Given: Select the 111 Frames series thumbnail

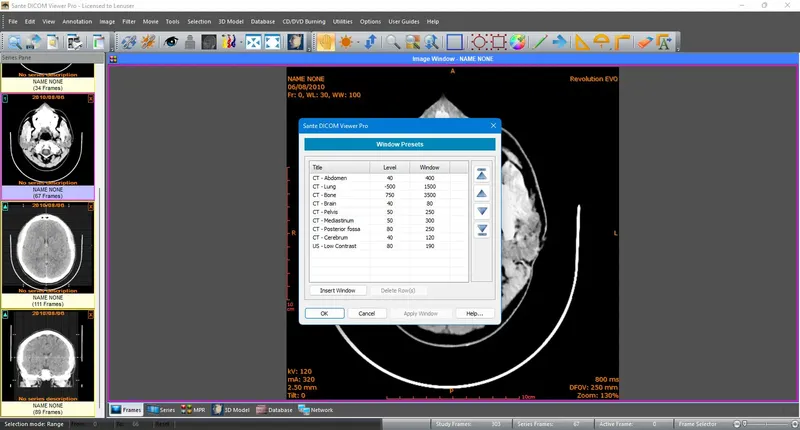Looking at the screenshot, I should click(x=48, y=250).
